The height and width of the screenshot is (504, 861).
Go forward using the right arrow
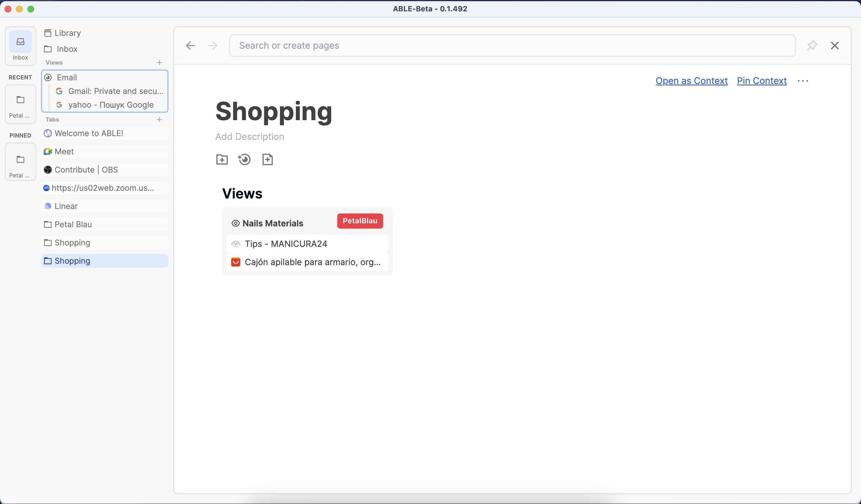point(212,46)
